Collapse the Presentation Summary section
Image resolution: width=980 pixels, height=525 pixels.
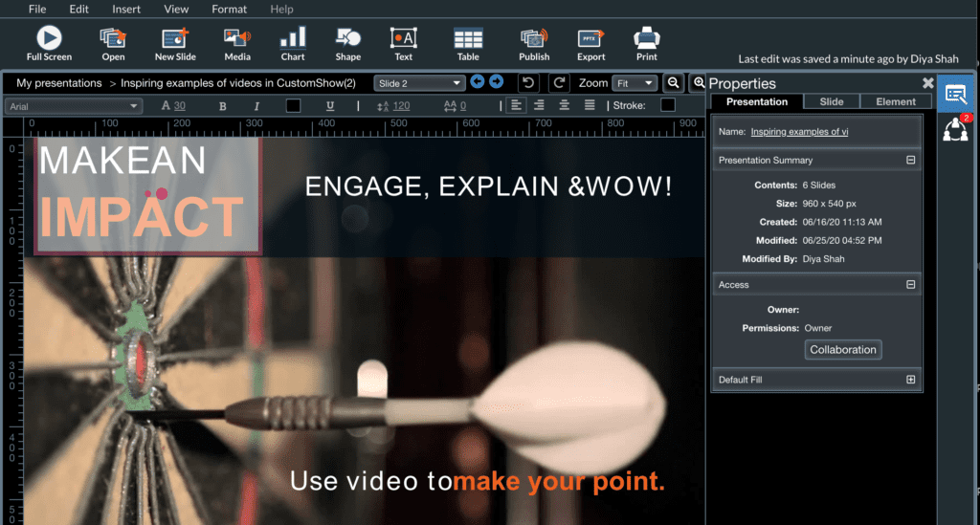[911, 160]
